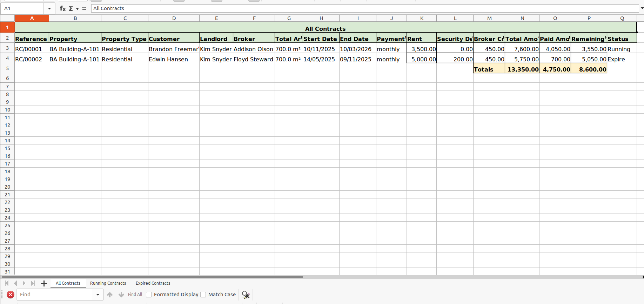Close the Find toolbar with the red X
Viewport: 644px width, 304px height.
tap(11, 295)
